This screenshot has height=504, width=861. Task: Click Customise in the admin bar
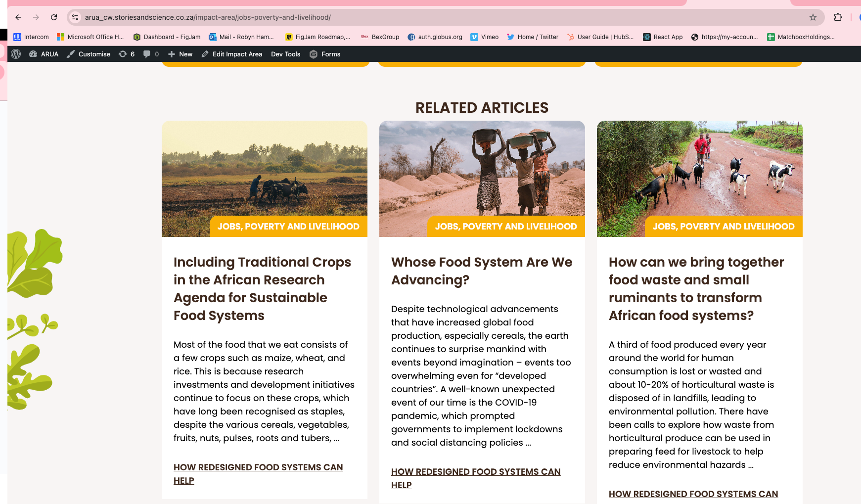tap(89, 54)
